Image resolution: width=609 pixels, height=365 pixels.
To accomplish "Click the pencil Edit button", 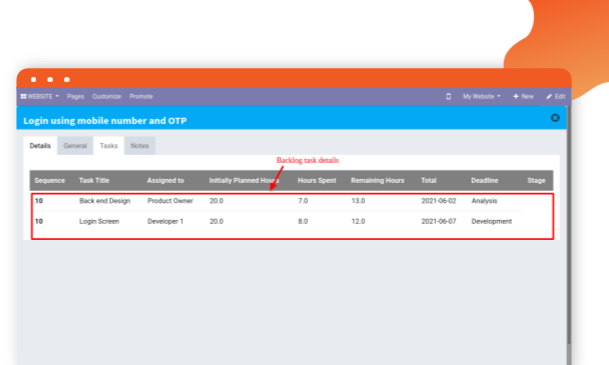I will [555, 96].
